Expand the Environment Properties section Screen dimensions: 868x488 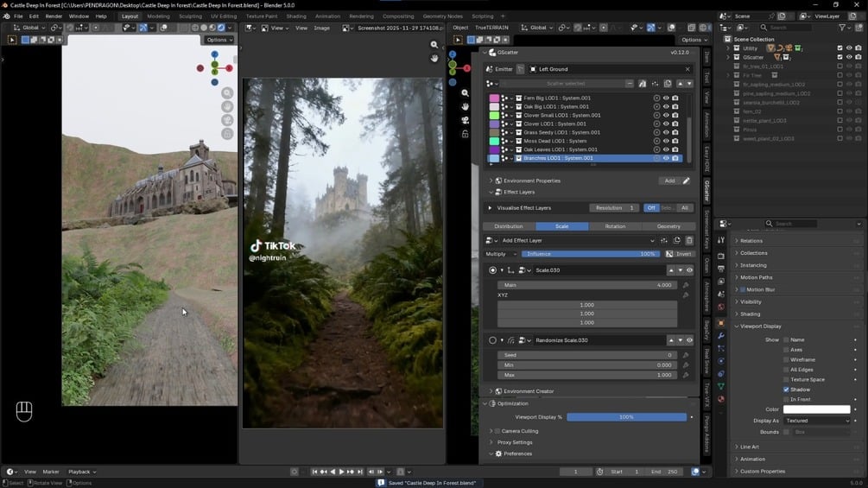click(491, 181)
